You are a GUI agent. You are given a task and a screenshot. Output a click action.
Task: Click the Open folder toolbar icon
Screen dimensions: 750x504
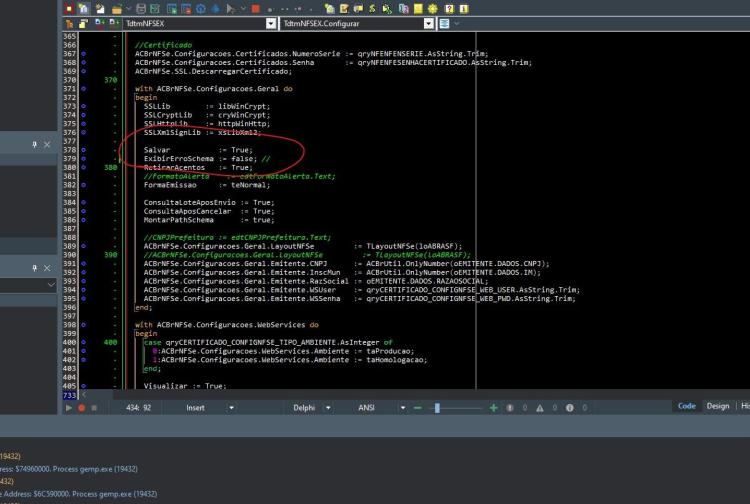pyautogui.click(x=117, y=9)
